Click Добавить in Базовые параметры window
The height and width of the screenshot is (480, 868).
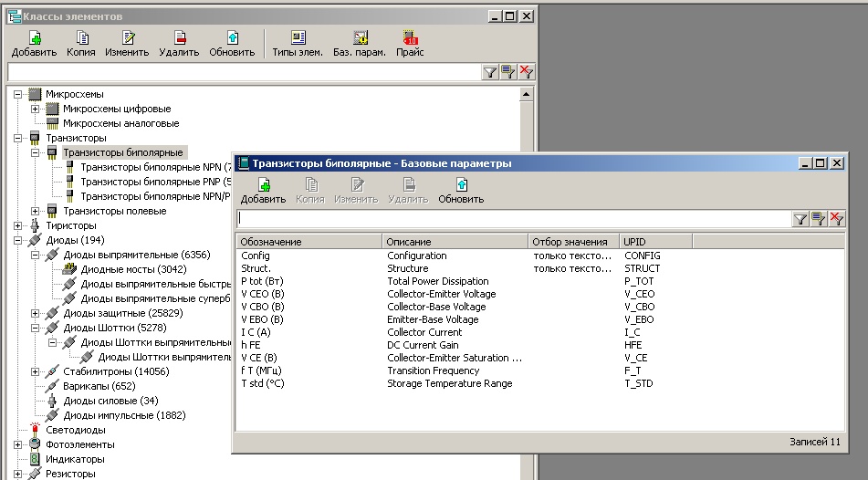[x=263, y=191]
